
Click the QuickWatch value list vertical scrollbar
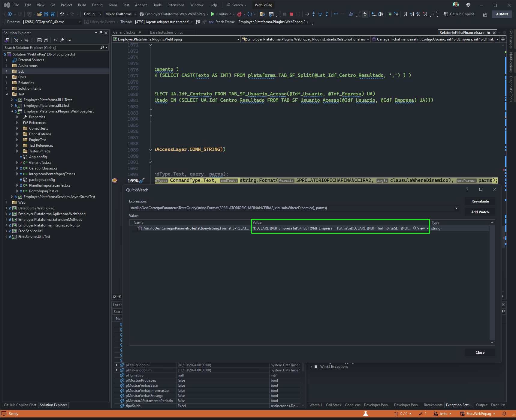coord(492,282)
